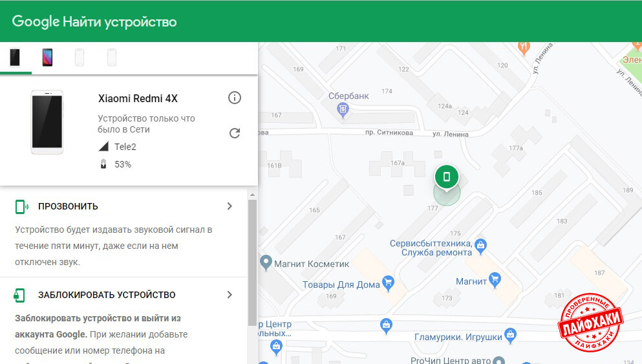Click the battery level icon at 53%
The image size is (642, 364).
(x=103, y=164)
